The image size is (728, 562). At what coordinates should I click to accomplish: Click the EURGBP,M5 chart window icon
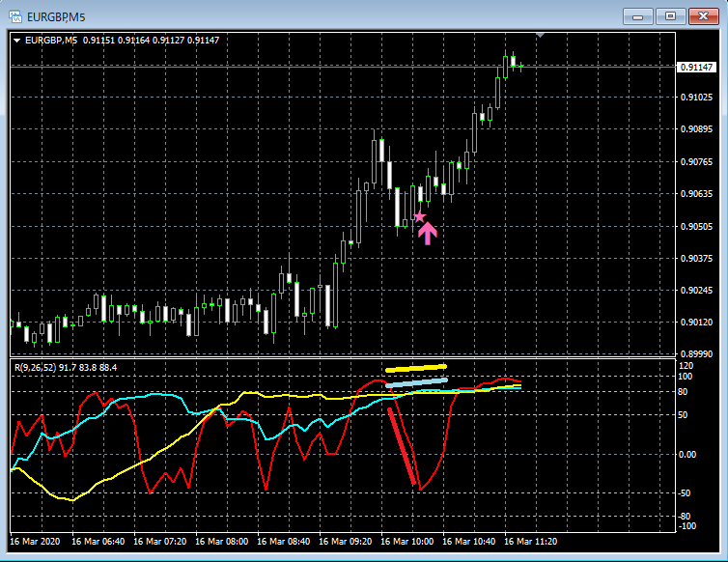(x=15, y=17)
